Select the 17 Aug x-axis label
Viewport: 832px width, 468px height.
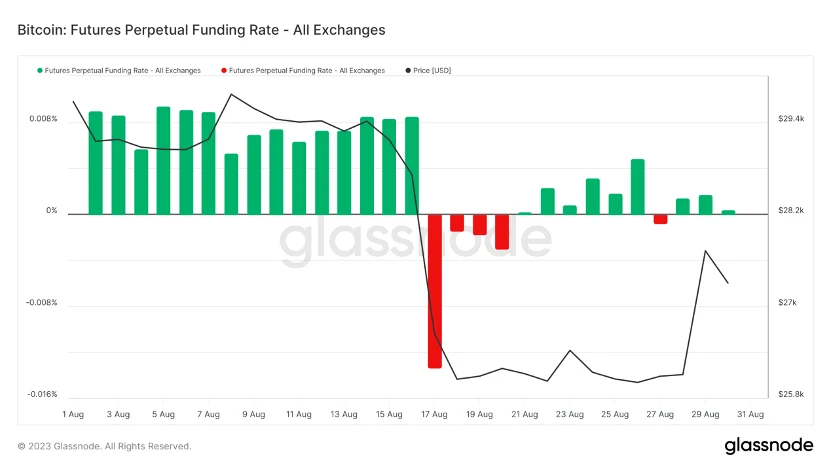pos(434,413)
